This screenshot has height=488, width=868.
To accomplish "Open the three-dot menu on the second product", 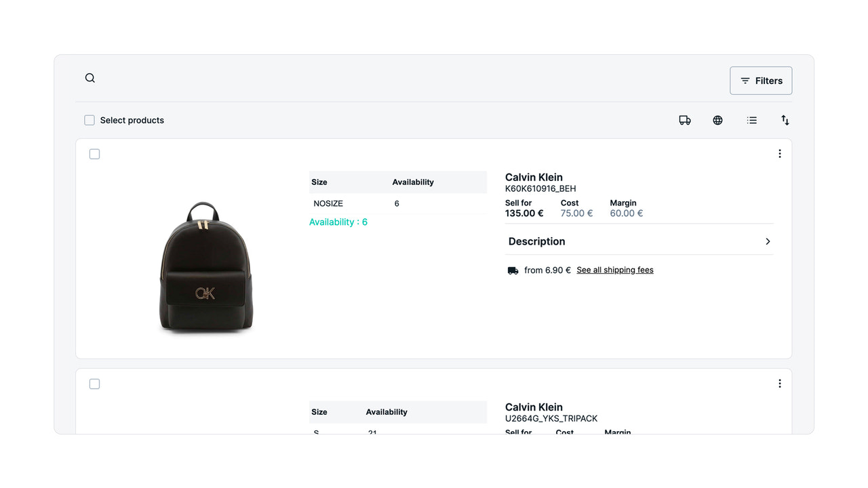I will [x=779, y=383].
